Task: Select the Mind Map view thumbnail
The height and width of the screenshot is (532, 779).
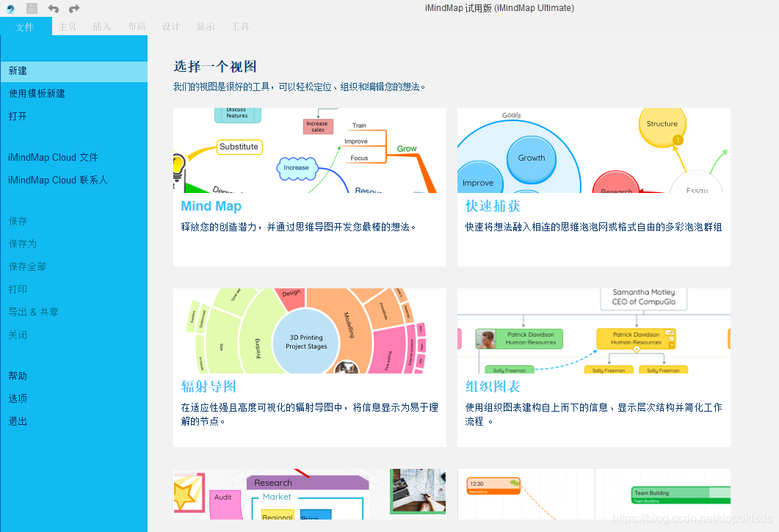Action: click(310, 150)
